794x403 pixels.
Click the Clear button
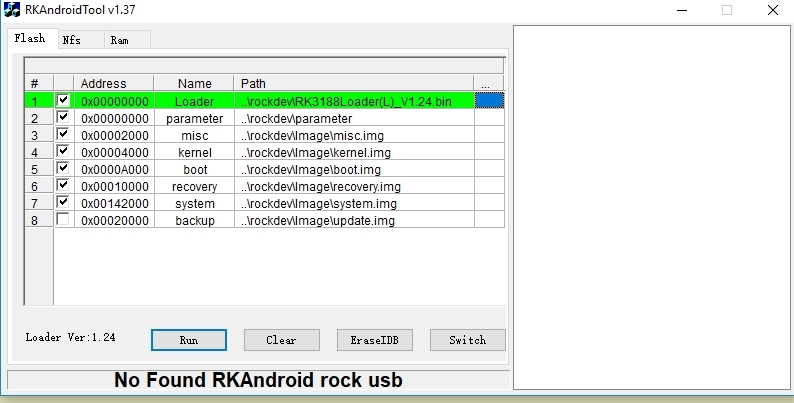tap(282, 340)
